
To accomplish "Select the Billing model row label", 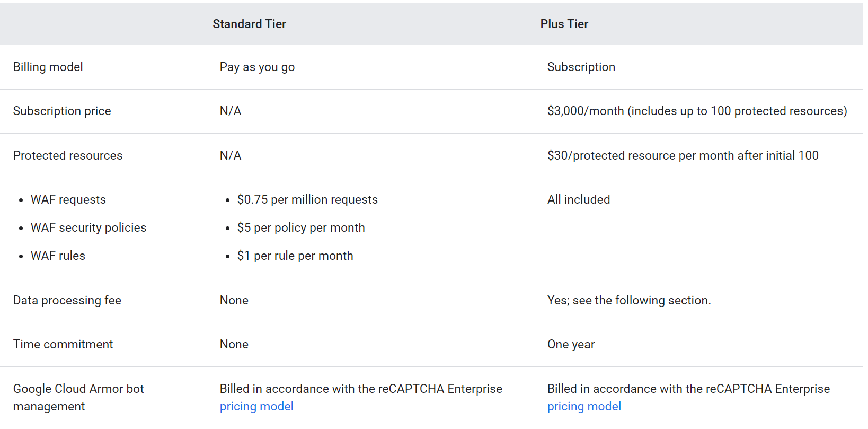I will [x=48, y=67].
